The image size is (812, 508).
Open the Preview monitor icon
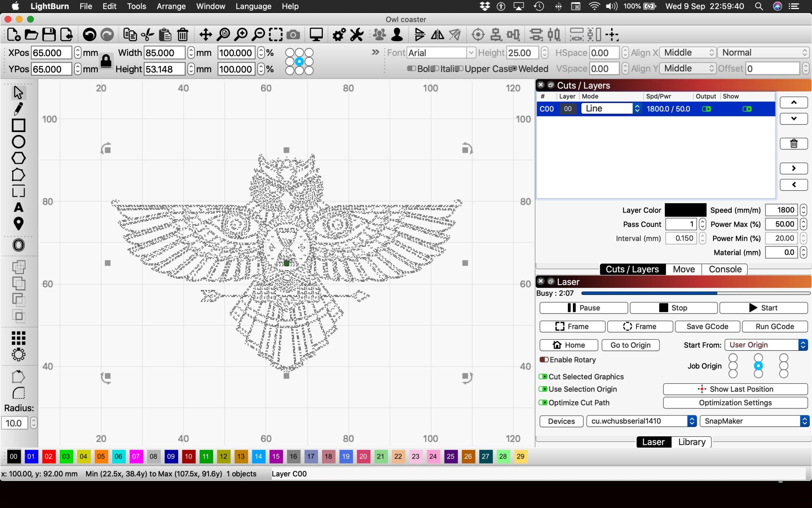click(x=316, y=35)
